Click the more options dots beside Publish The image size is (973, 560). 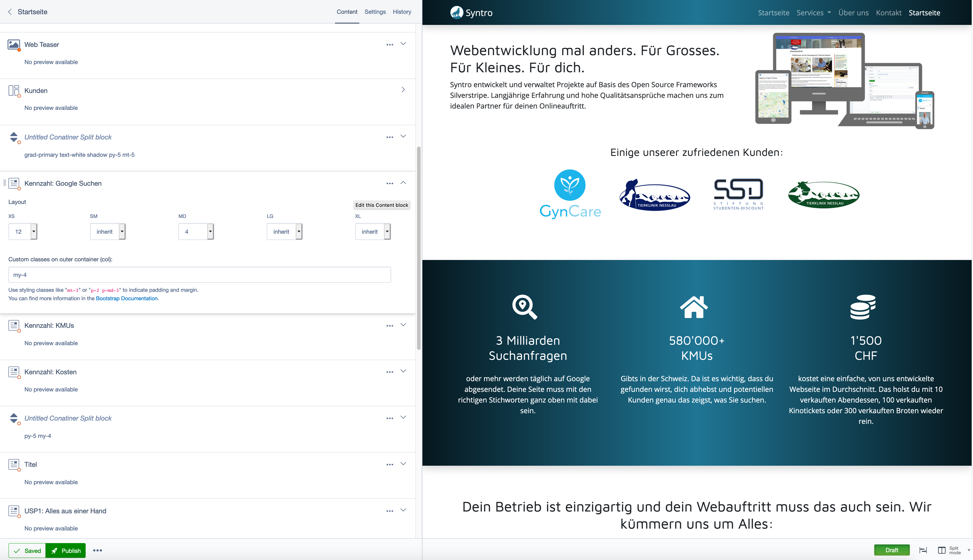tap(97, 550)
